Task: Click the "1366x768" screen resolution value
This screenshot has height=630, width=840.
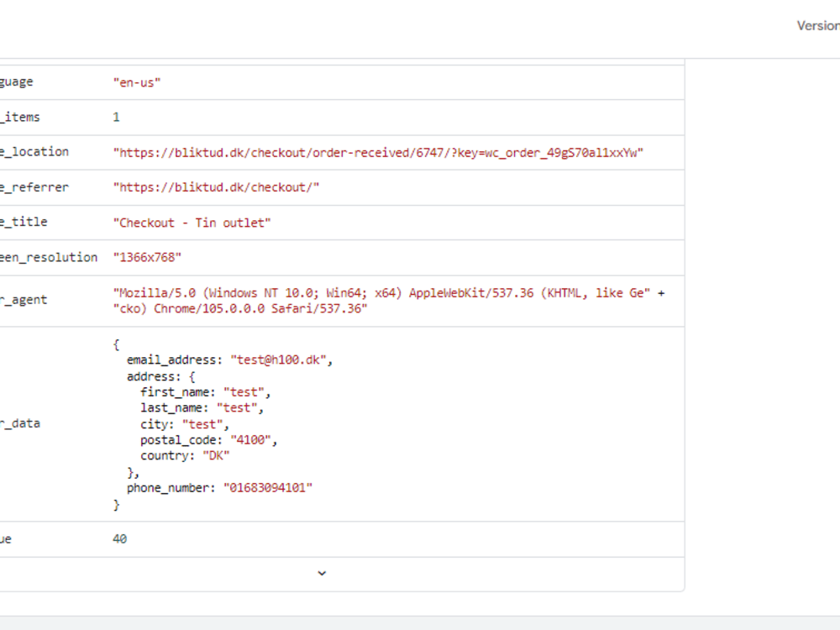Action: [x=147, y=257]
